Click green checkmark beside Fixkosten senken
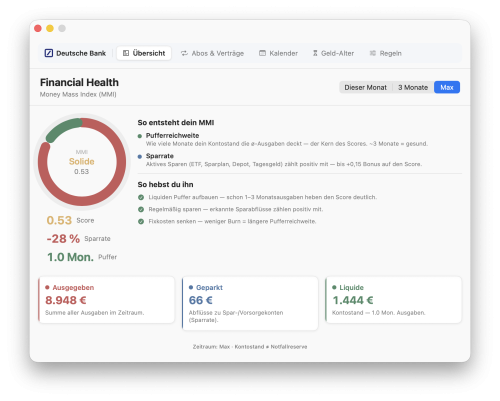The image size is (500, 401). 141,221
